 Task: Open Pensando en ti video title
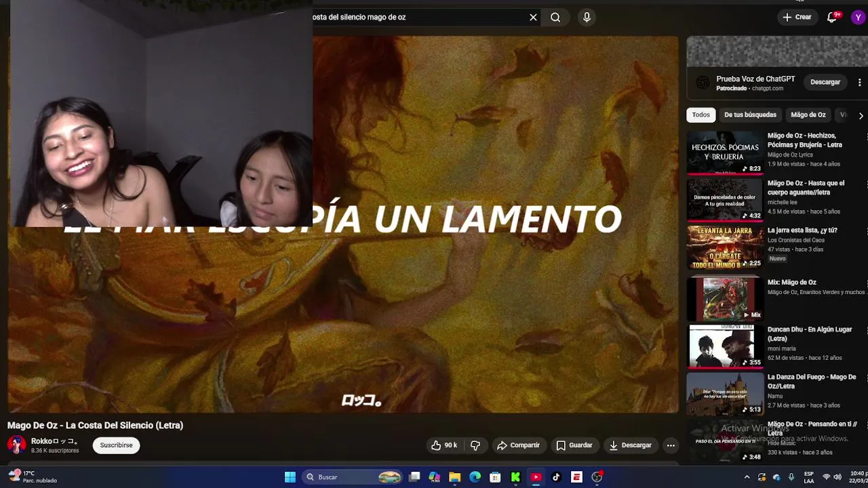click(812, 428)
